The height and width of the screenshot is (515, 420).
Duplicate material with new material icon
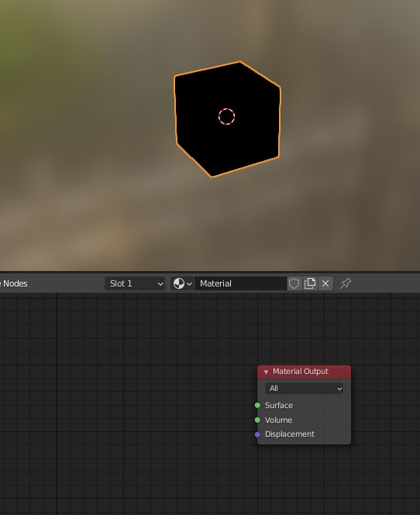coord(310,283)
